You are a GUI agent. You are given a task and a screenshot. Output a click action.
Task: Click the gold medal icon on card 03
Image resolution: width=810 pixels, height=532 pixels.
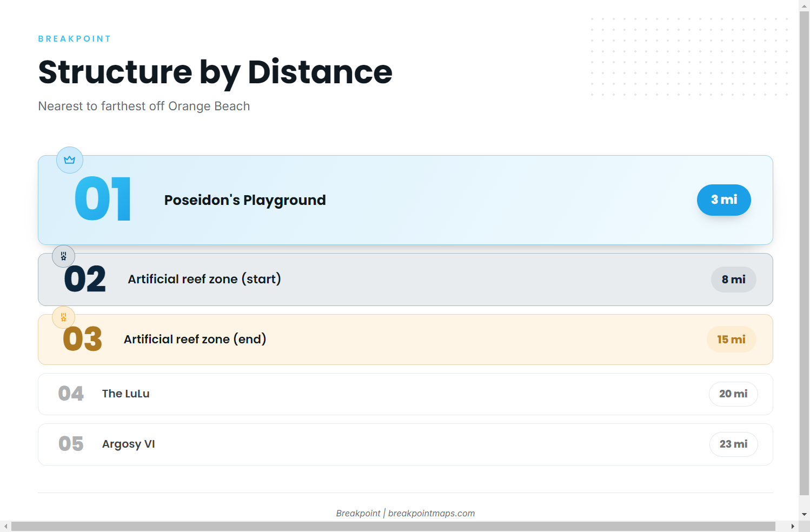(x=64, y=317)
